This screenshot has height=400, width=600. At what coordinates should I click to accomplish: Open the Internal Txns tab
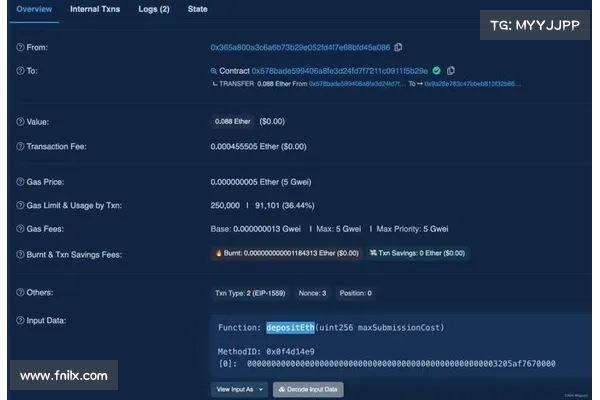point(95,9)
